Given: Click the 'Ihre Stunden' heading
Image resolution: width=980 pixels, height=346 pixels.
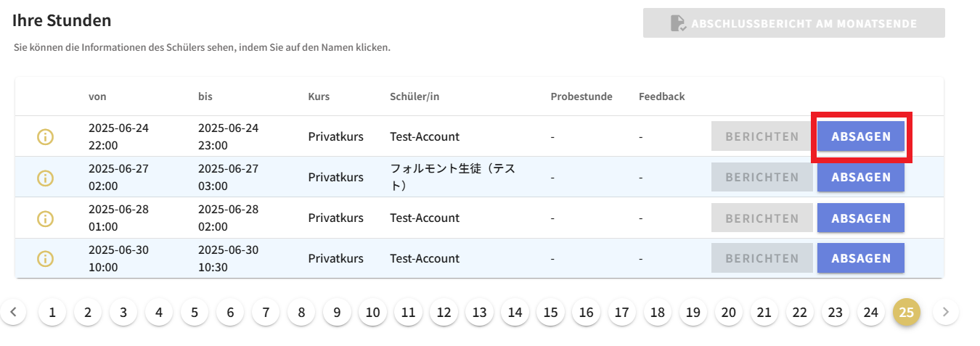Looking at the screenshot, I should (62, 20).
